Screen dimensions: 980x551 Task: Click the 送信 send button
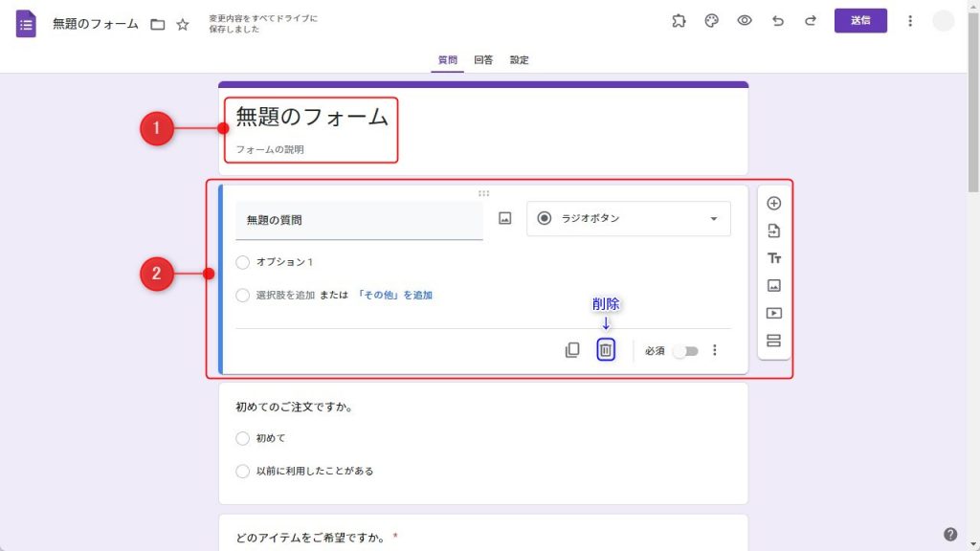click(860, 21)
